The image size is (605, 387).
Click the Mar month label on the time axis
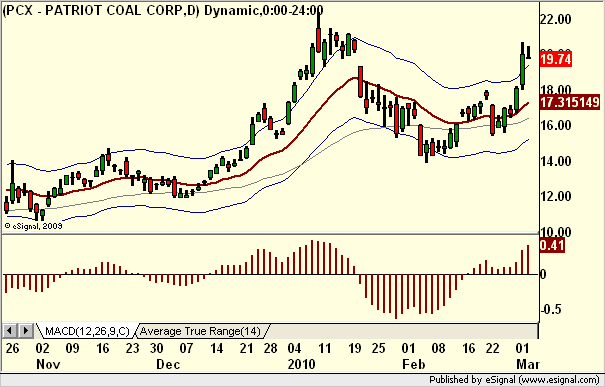(528, 364)
